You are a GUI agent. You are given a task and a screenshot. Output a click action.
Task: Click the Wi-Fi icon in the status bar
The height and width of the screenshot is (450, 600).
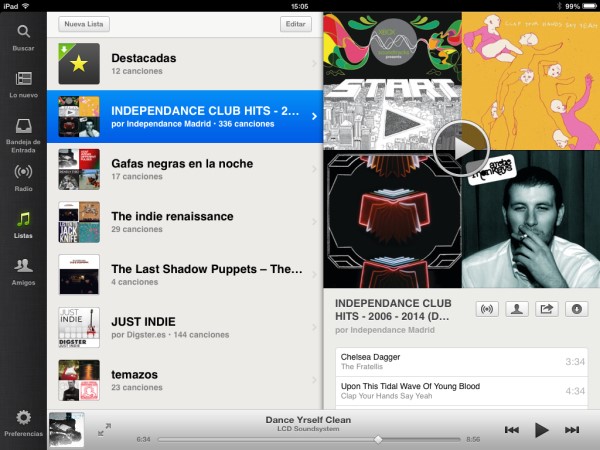pos(26,6)
